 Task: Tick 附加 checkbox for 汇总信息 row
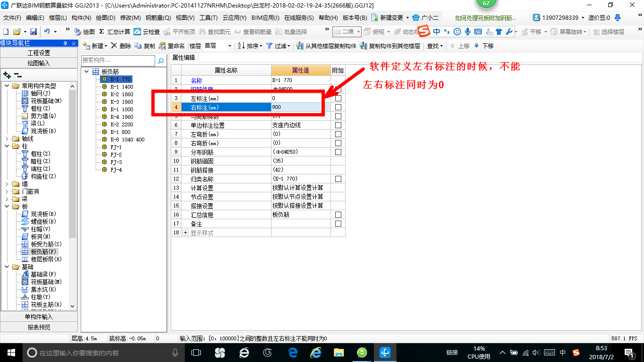coord(338,215)
